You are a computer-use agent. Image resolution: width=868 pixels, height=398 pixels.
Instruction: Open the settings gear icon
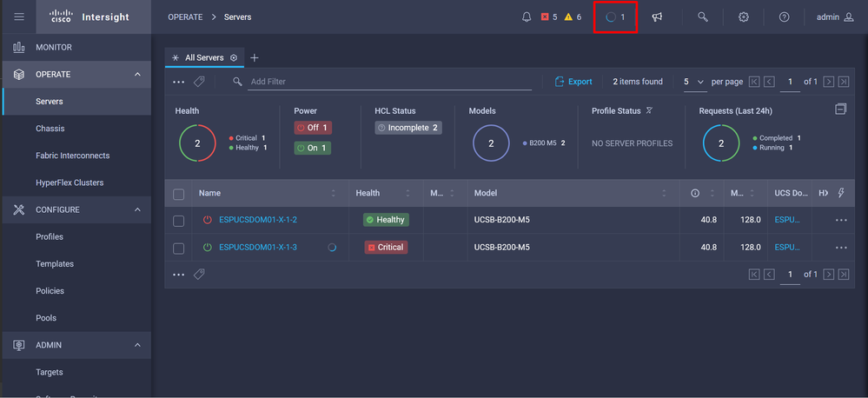pyautogui.click(x=744, y=17)
